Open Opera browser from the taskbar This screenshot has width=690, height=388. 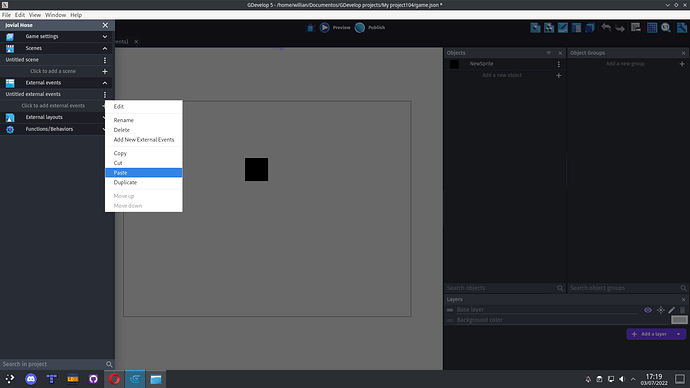coord(114,379)
